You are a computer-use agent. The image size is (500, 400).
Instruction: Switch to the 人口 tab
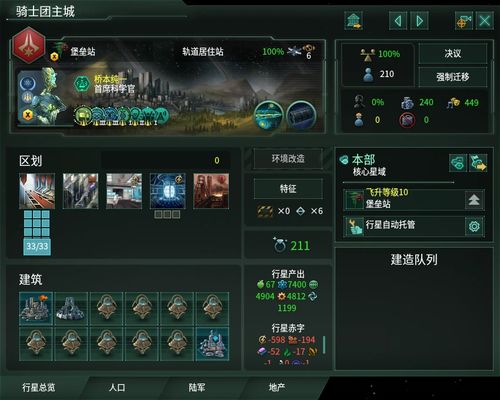117,387
